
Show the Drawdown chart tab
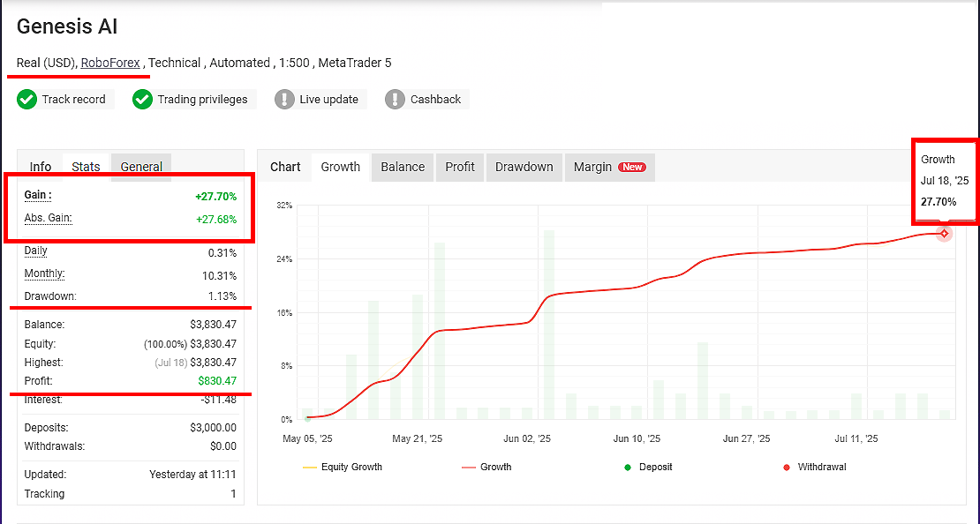[524, 167]
